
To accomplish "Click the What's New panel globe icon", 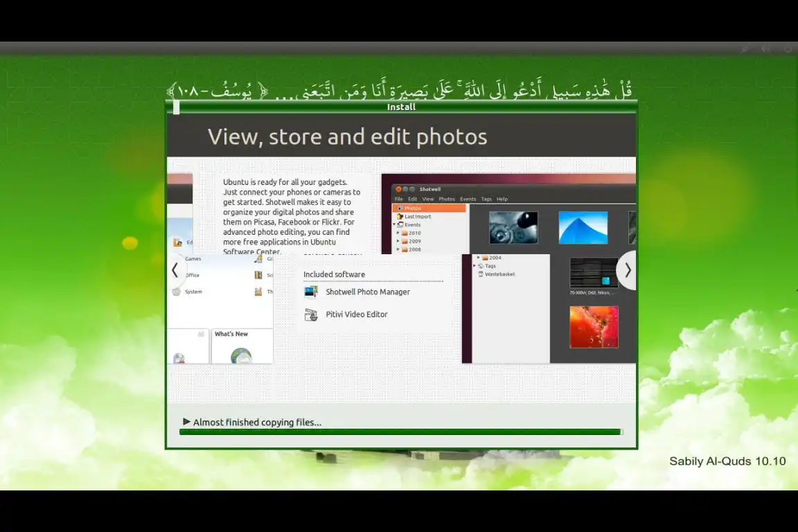I will 241,355.
